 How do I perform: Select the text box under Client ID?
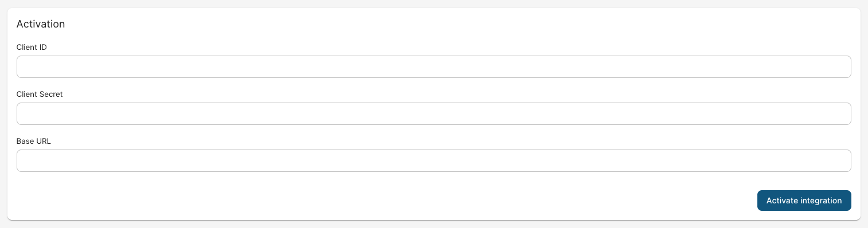point(434,66)
